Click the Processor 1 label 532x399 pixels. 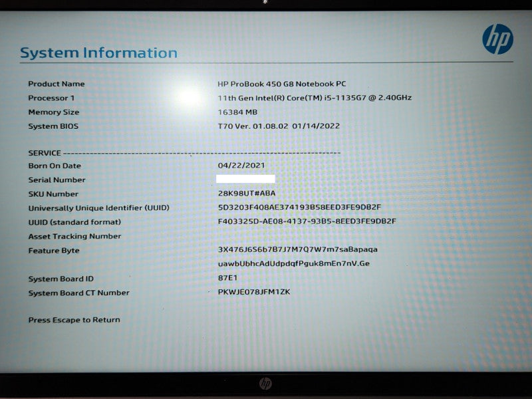pos(51,98)
